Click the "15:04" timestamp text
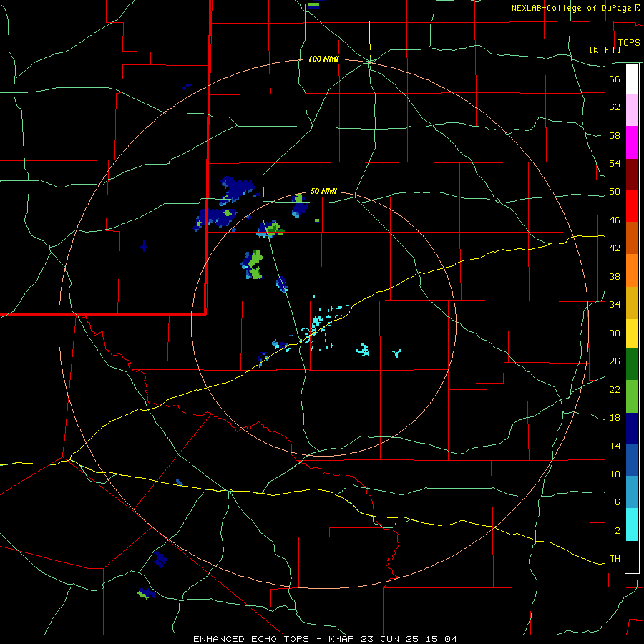Image resolution: width=644 pixels, height=644 pixels. (441, 639)
